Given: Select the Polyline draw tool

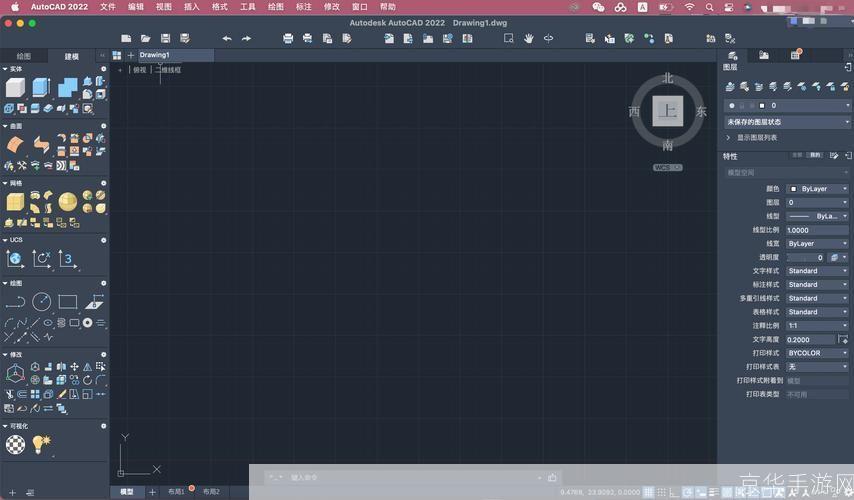Looking at the screenshot, I should tap(15, 301).
